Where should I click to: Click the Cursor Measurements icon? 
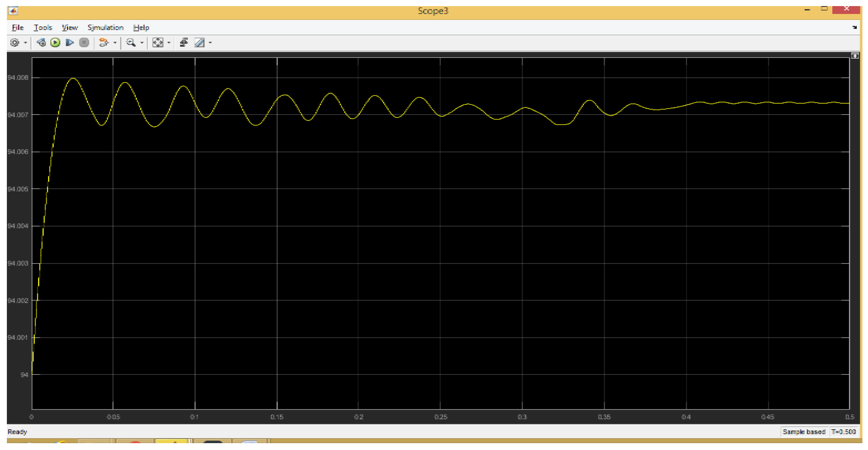pyautogui.click(x=200, y=43)
